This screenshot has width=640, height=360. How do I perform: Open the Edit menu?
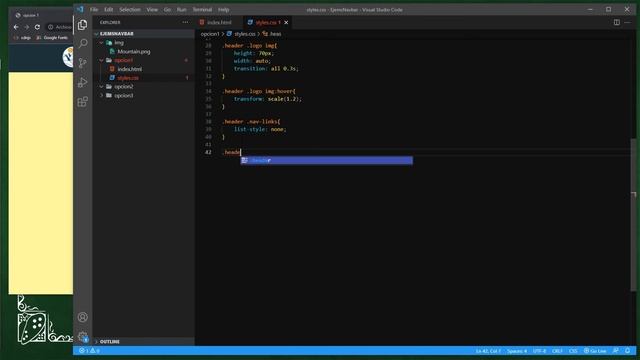(x=109, y=9)
